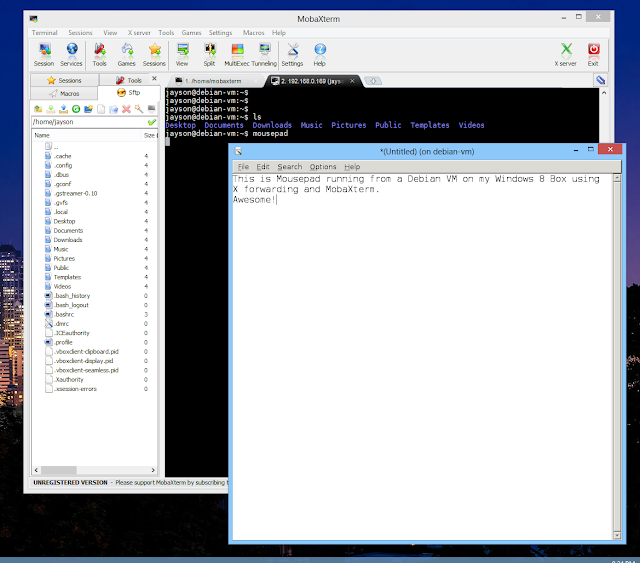Viewport: 640px width, 563px height.
Task: Click the SFTP list horizontal scrollbar right arrow
Action: click(153, 470)
